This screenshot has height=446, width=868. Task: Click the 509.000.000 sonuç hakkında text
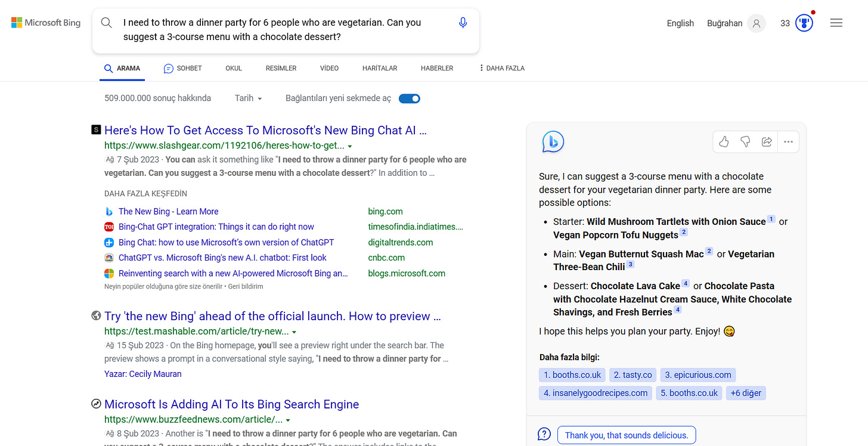tap(157, 98)
